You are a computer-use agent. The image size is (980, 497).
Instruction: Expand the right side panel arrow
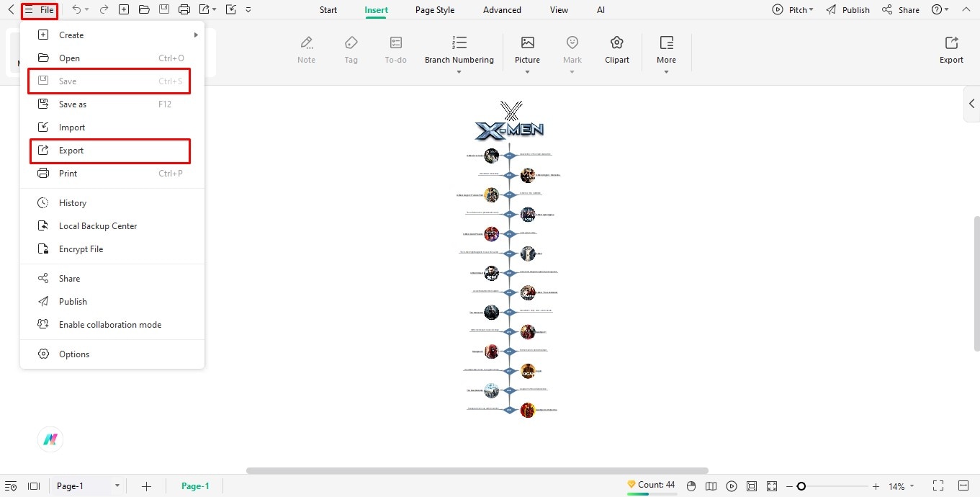(x=971, y=104)
